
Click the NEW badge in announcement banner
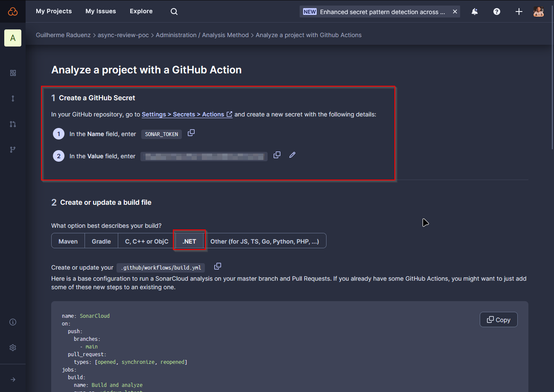click(310, 12)
